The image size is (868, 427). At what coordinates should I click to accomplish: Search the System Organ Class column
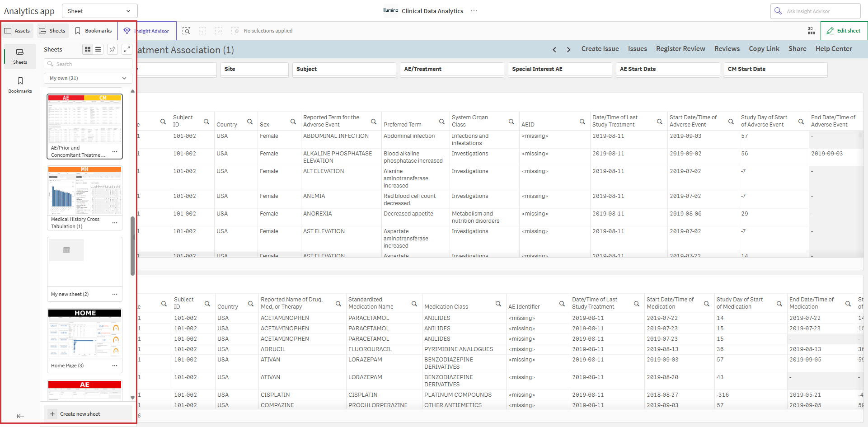pyautogui.click(x=511, y=122)
